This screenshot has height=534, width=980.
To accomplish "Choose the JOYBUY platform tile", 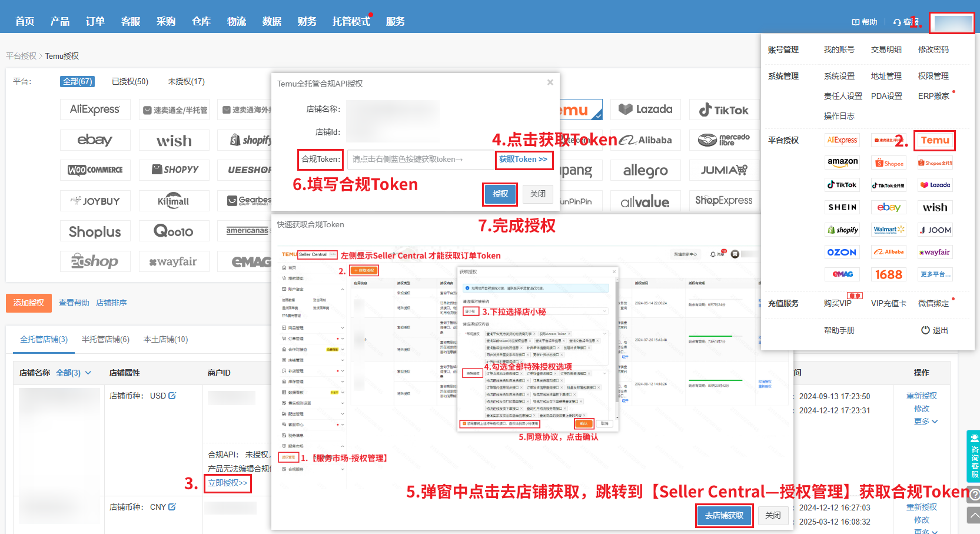I will click(95, 201).
